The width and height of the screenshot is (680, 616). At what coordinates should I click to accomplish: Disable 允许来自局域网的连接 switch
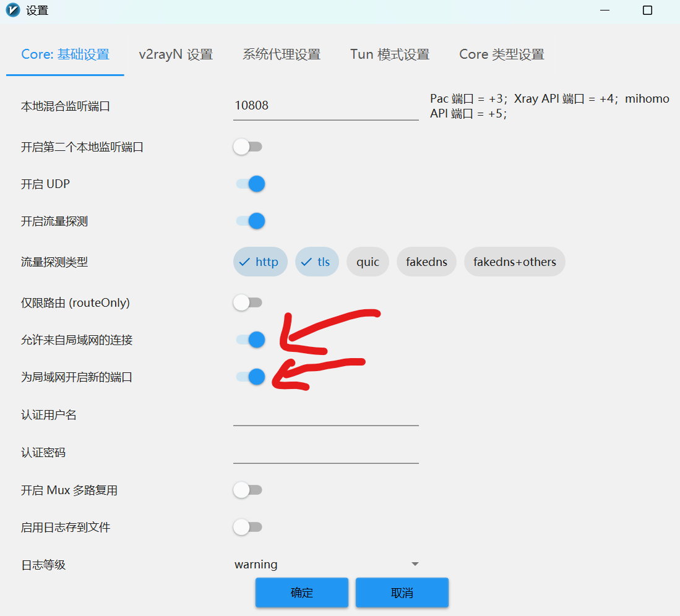tap(250, 340)
